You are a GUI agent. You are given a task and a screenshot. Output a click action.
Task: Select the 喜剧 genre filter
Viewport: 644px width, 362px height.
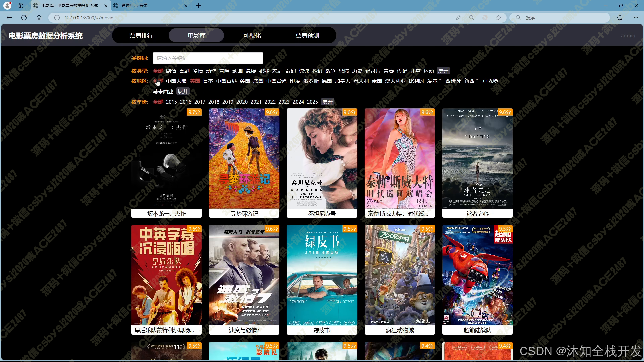point(184,71)
